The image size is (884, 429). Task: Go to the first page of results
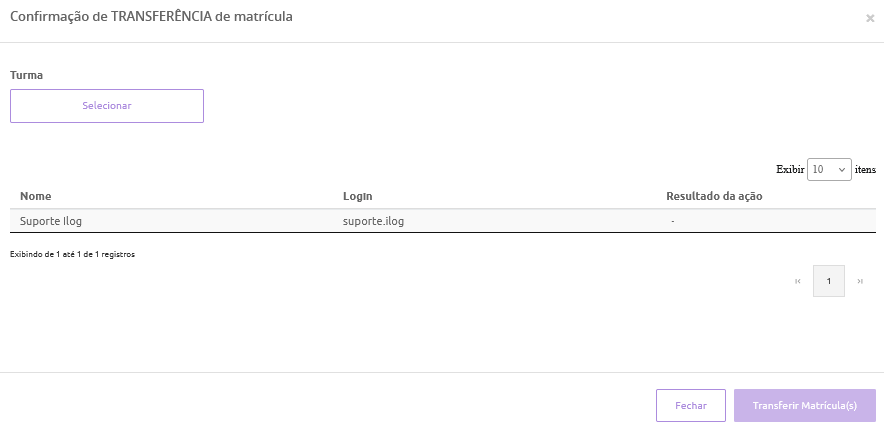coord(797,281)
